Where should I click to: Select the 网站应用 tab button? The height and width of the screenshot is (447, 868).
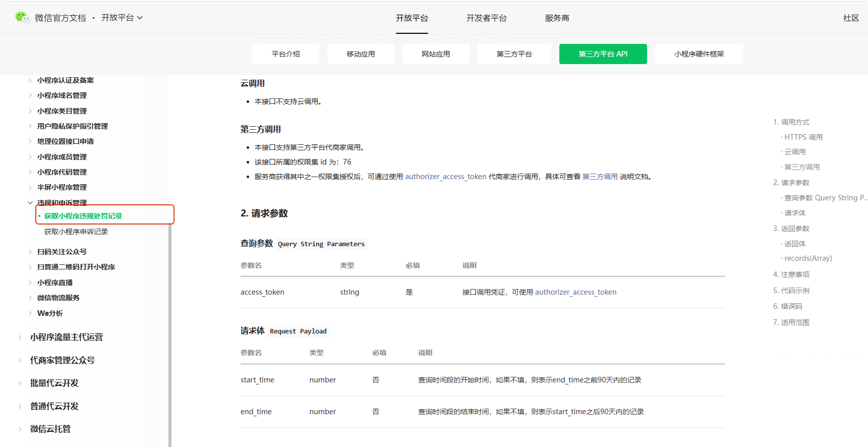[436, 54]
